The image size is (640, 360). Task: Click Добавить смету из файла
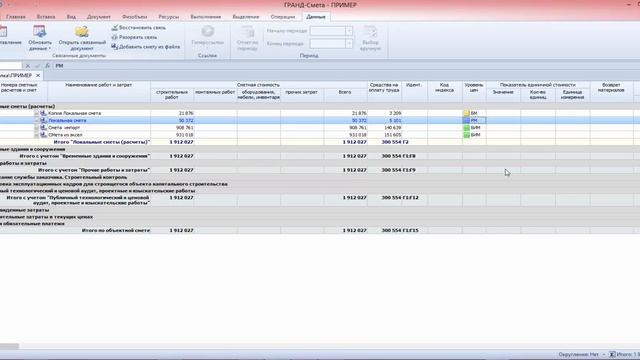(146, 47)
